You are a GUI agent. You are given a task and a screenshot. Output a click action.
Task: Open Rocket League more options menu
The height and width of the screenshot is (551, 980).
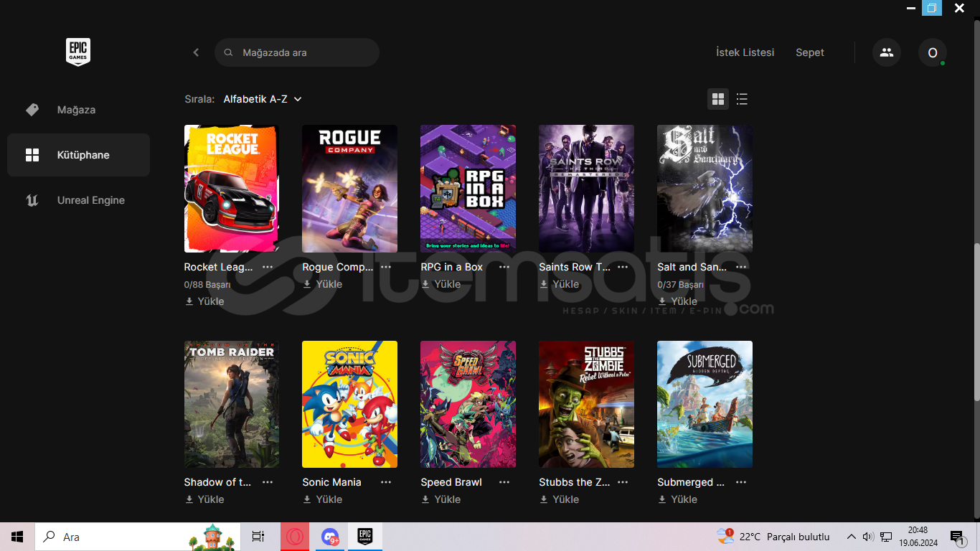(268, 267)
